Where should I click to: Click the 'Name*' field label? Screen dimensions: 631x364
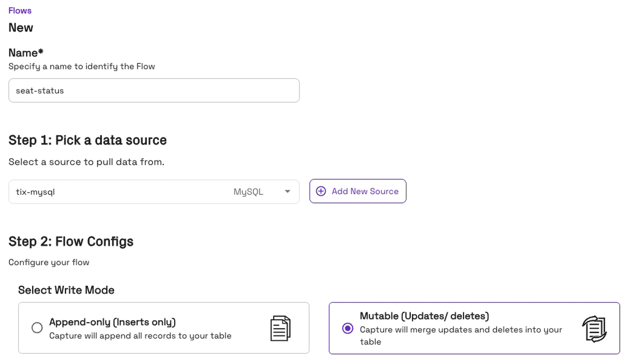pos(26,53)
